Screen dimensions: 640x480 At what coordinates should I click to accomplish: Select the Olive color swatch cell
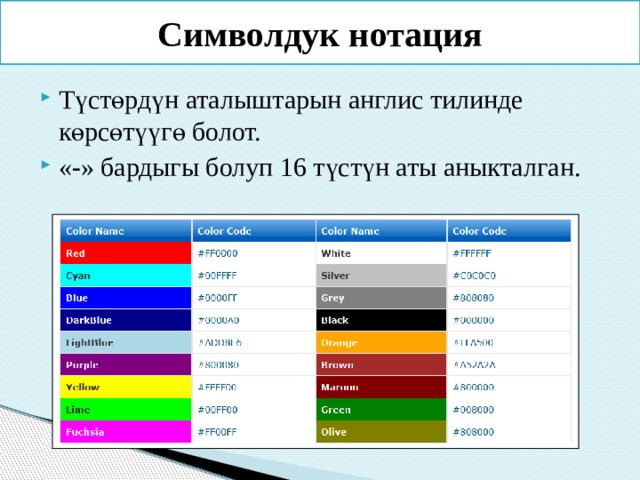click(381, 432)
